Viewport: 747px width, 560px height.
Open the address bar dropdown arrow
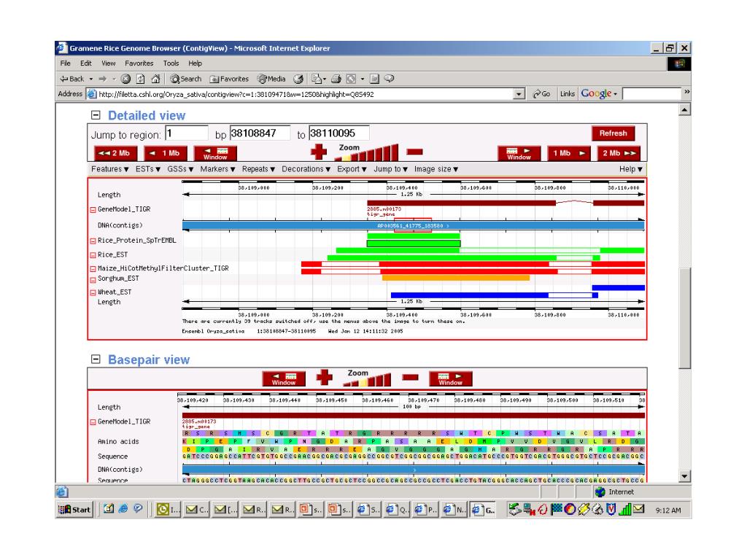(x=519, y=94)
